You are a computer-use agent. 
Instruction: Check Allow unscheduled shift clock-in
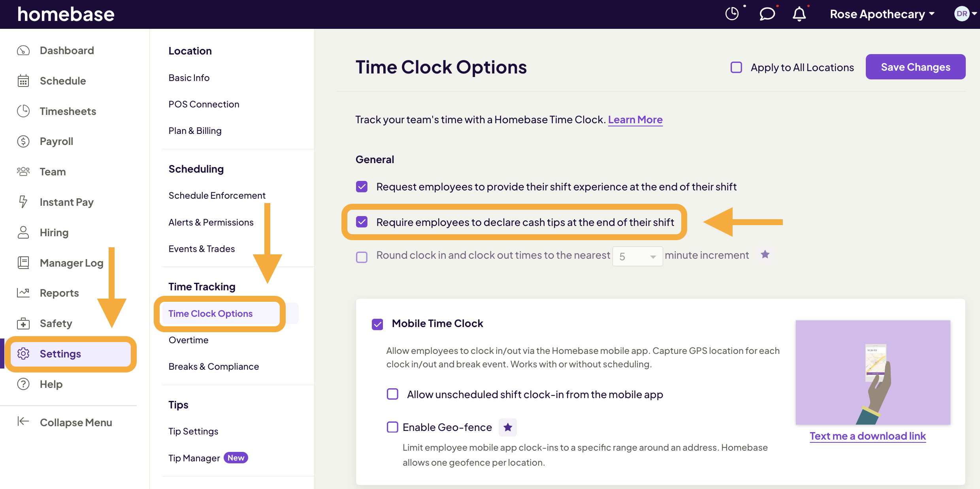(x=392, y=394)
